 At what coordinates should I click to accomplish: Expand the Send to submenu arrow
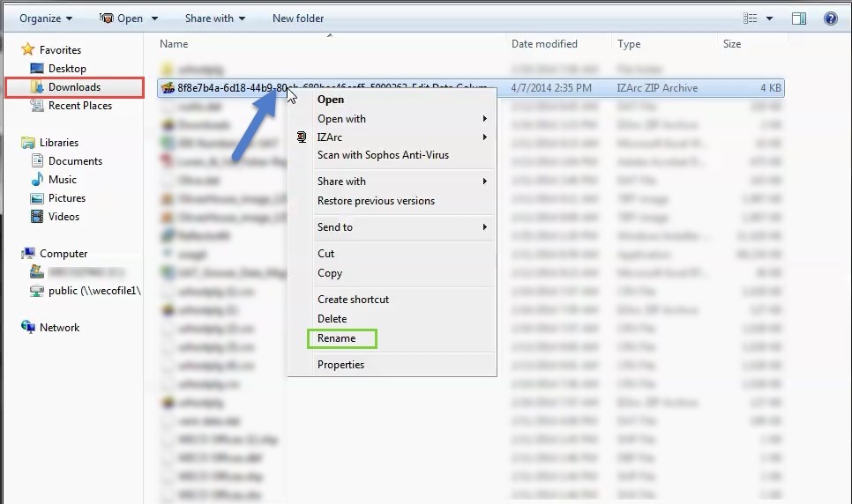pyautogui.click(x=485, y=227)
